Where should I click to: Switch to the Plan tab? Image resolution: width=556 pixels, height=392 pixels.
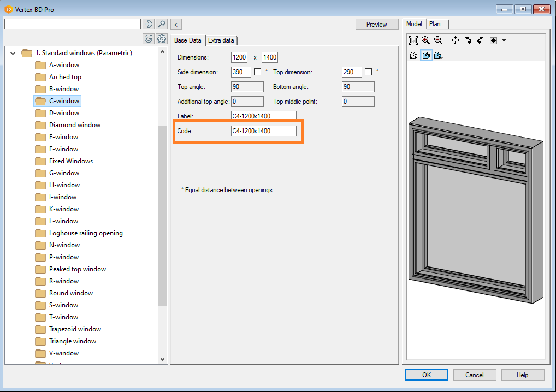tap(435, 24)
